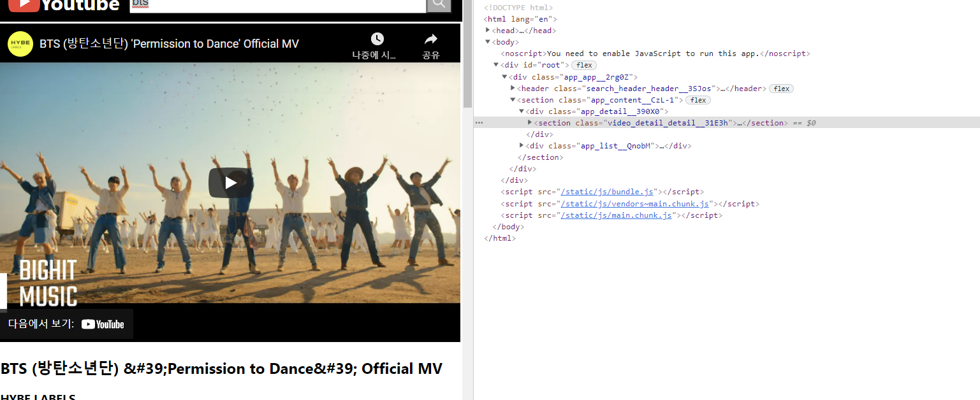
Task: Click the Watch on YouTube logo button
Action: [103, 324]
